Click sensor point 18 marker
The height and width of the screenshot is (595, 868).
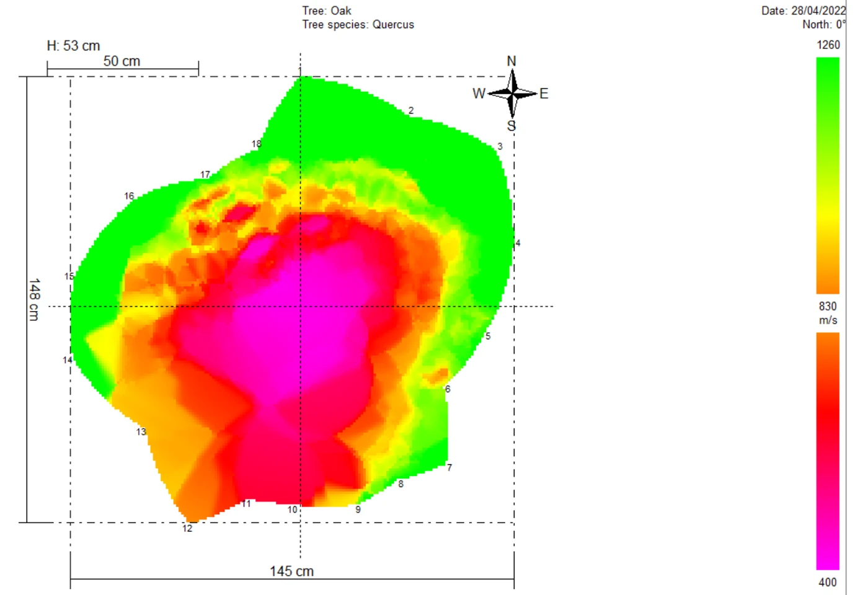[256, 144]
